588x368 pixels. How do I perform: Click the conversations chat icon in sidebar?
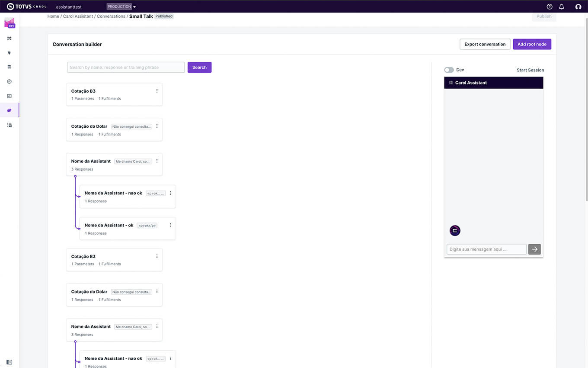10,110
